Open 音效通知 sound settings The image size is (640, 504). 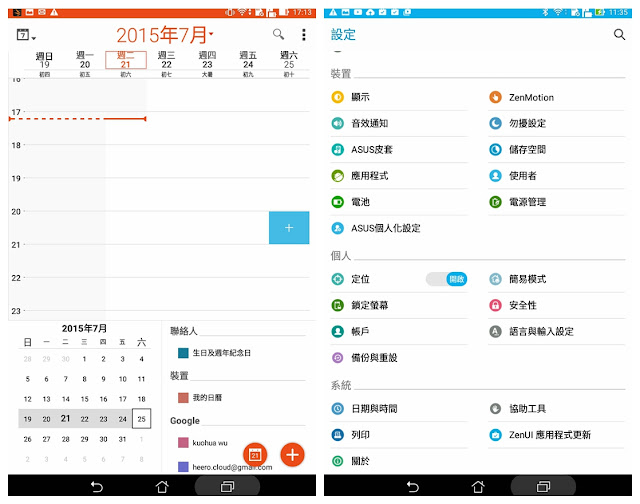(399, 123)
